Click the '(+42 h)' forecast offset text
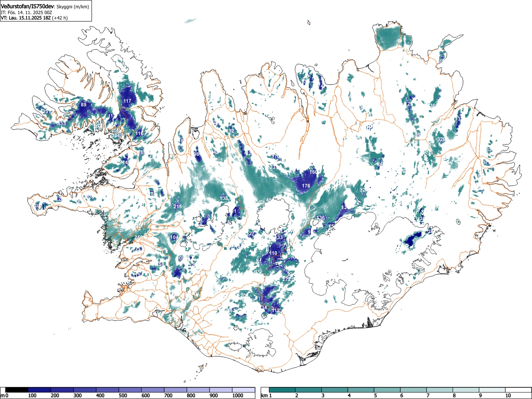This screenshot has width=532, height=399. pos(60,18)
